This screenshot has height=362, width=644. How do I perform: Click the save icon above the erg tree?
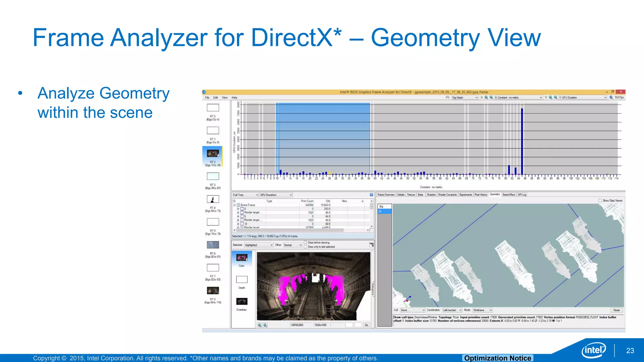(x=371, y=195)
